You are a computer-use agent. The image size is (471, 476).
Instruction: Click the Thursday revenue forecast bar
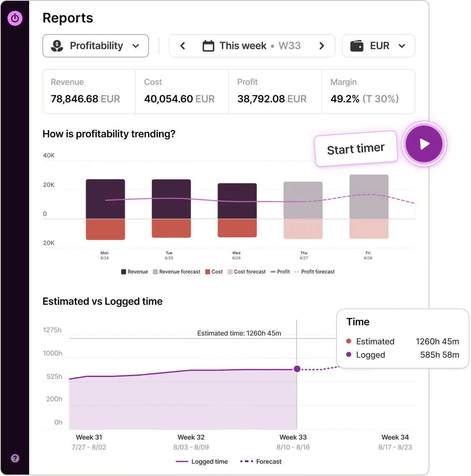point(303,200)
